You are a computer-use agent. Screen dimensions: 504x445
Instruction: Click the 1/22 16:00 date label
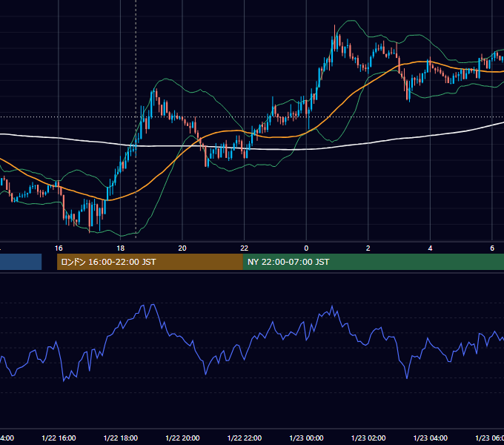(59, 438)
